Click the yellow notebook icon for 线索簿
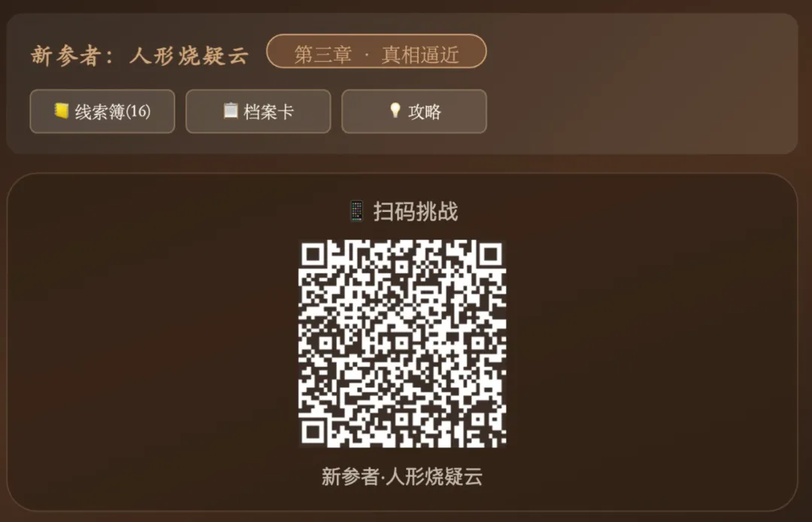Viewport: 812px width, 522px height. pos(62,111)
